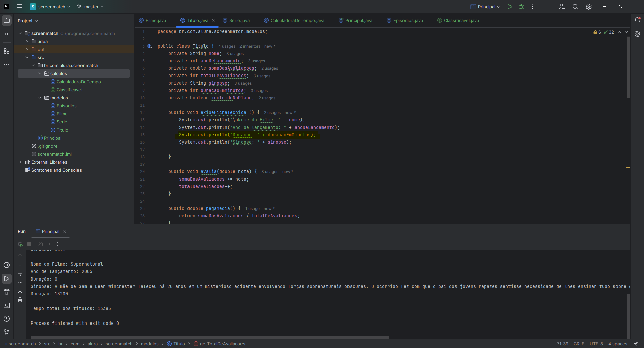644x348 pixels.
Task: Click the console horizontal scrollbar
Action: point(210,337)
